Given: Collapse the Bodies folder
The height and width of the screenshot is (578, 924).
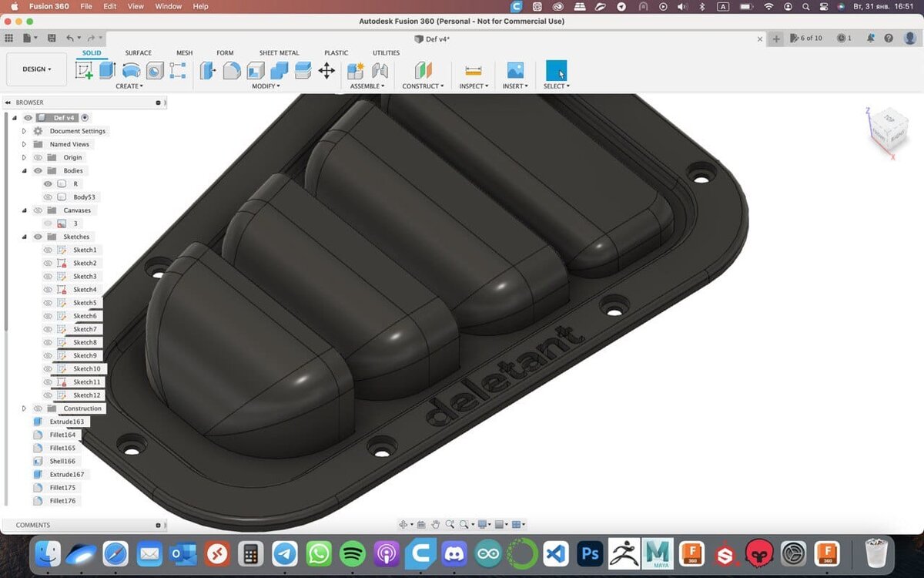Looking at the screenshot, I should pyautogui.click(x=24, y=171).
